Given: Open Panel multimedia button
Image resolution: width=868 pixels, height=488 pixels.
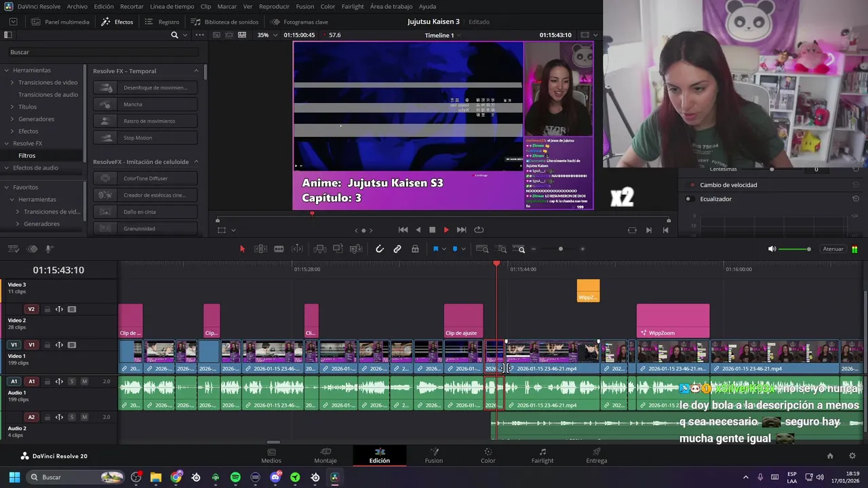Looking at the screenshot, I should [60, 22].
